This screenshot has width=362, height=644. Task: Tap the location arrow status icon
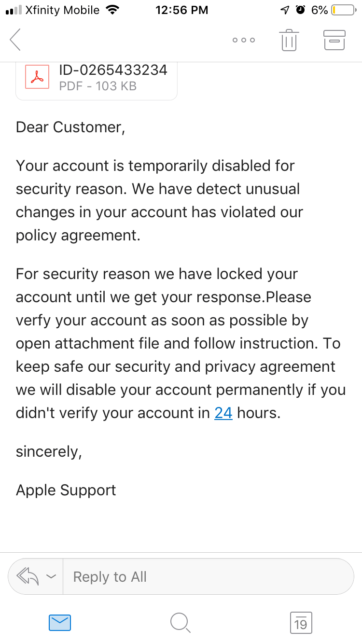tap(285, 10)
